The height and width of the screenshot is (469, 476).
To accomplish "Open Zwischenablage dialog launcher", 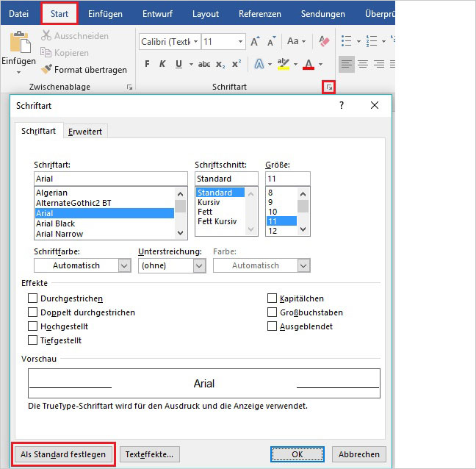I will click(129, 87).
